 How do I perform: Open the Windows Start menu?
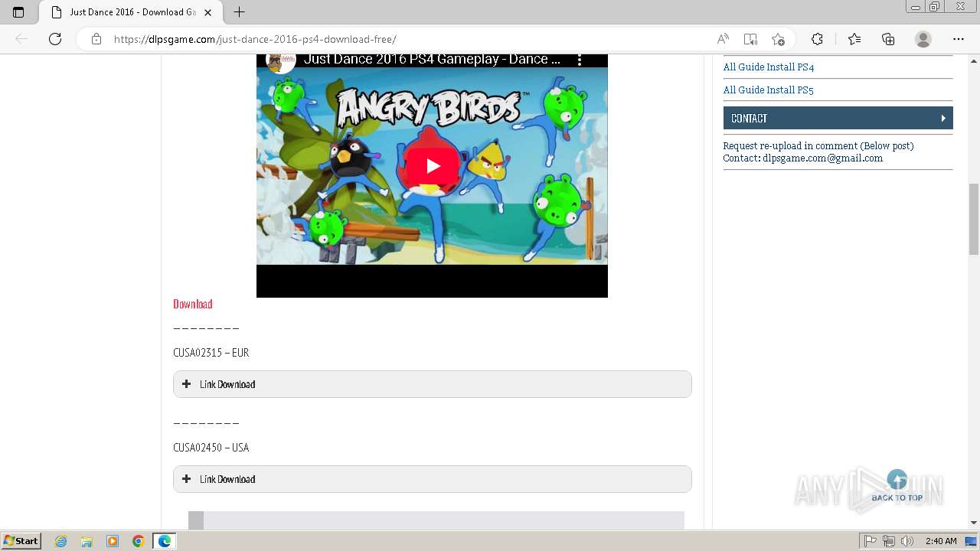click(x=21, y=541)
